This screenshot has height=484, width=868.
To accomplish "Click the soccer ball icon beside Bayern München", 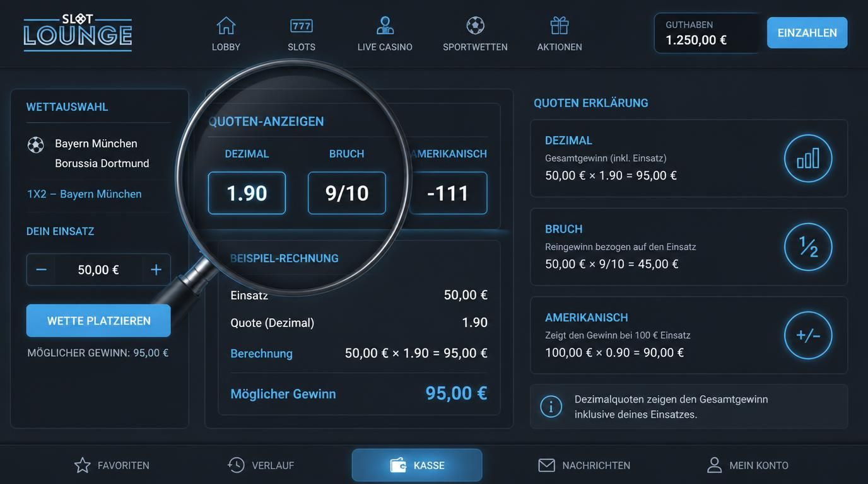I will pos(36,145).
